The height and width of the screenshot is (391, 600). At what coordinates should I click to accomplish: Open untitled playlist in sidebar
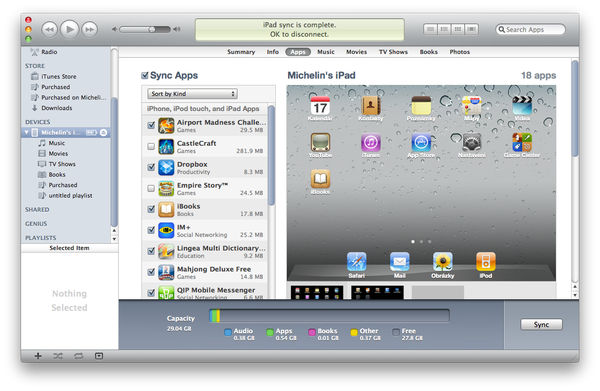tap(70, 196)
